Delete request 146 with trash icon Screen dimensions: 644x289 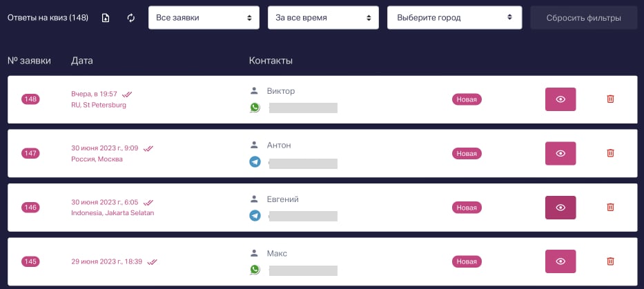(x=610, y=207)
